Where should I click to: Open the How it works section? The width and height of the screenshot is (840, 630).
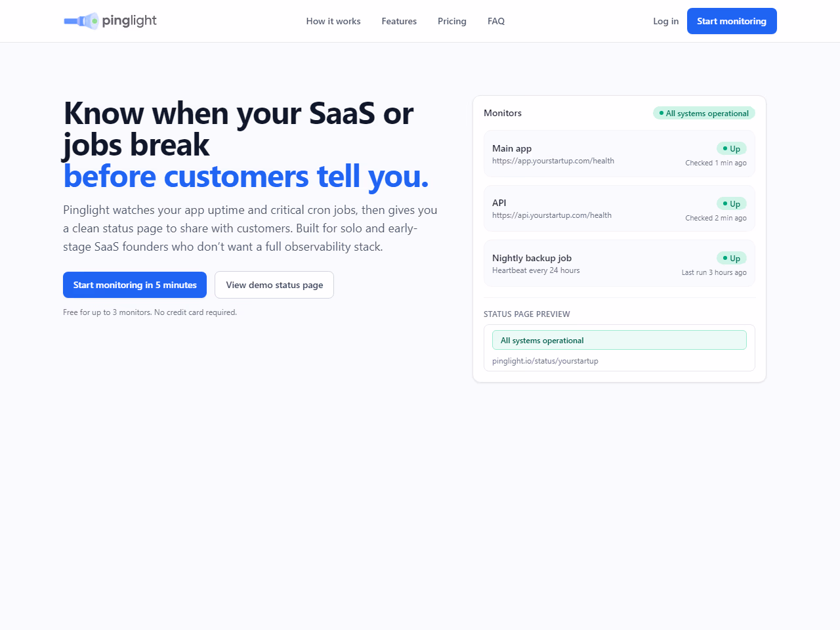tap(333, 21)
